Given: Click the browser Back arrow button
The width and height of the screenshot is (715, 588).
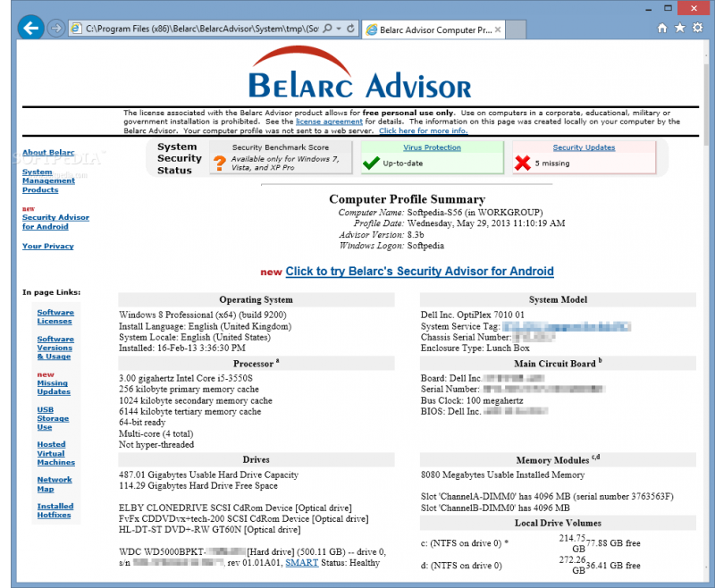Looking at the screenshot, I should click(30, 29).
